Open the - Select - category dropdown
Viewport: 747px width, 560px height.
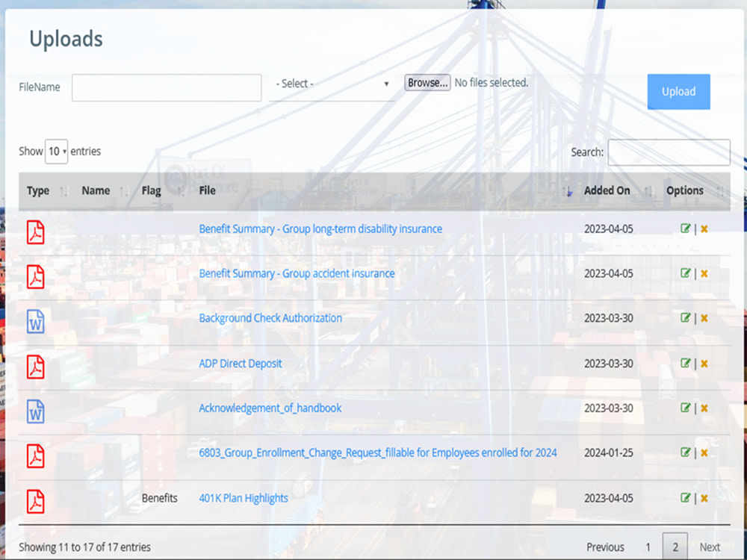(x=332, y=84)
